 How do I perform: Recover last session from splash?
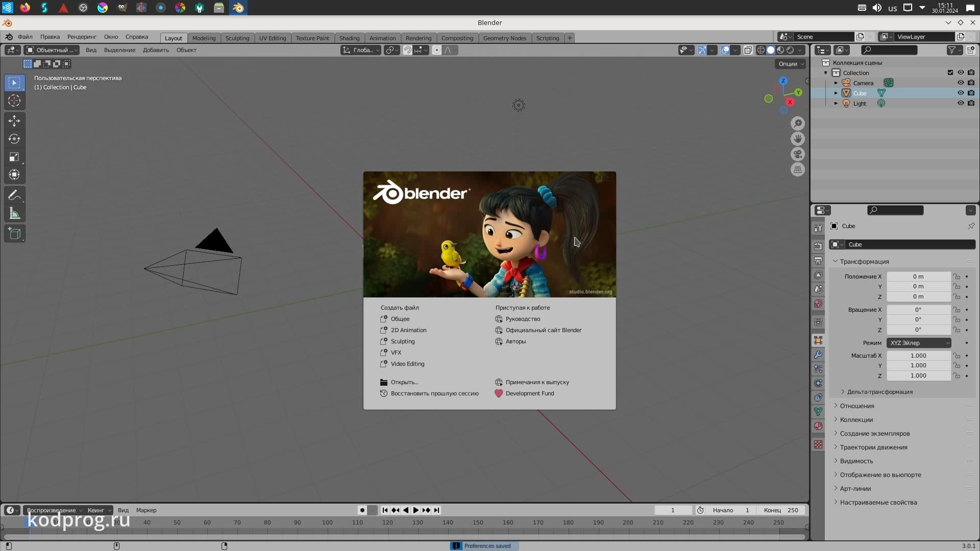434,393
